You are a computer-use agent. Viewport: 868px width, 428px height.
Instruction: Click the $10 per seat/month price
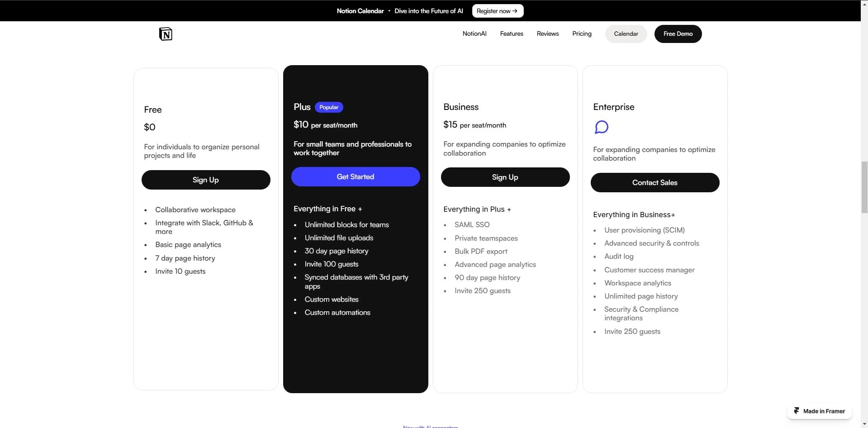[326, 124]
